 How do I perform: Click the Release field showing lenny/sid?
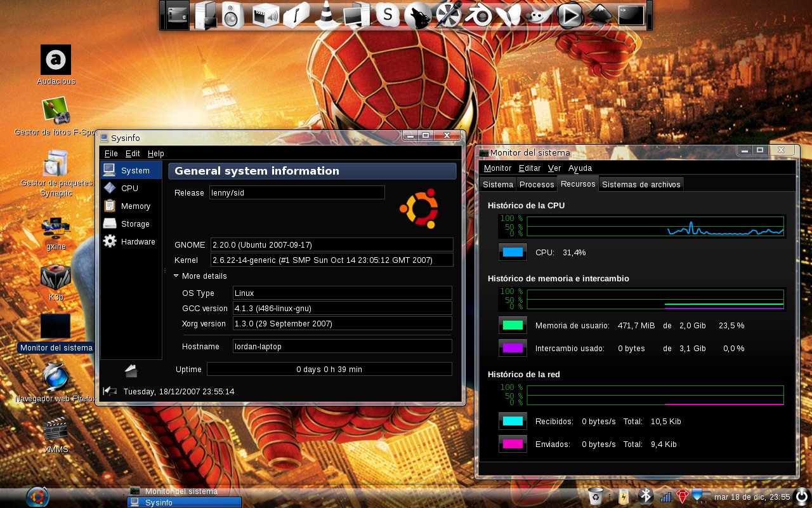[297, 192]
